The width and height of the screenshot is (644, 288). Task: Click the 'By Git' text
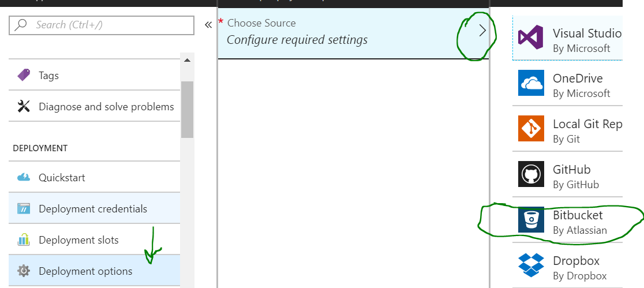(x=566, y=139)
